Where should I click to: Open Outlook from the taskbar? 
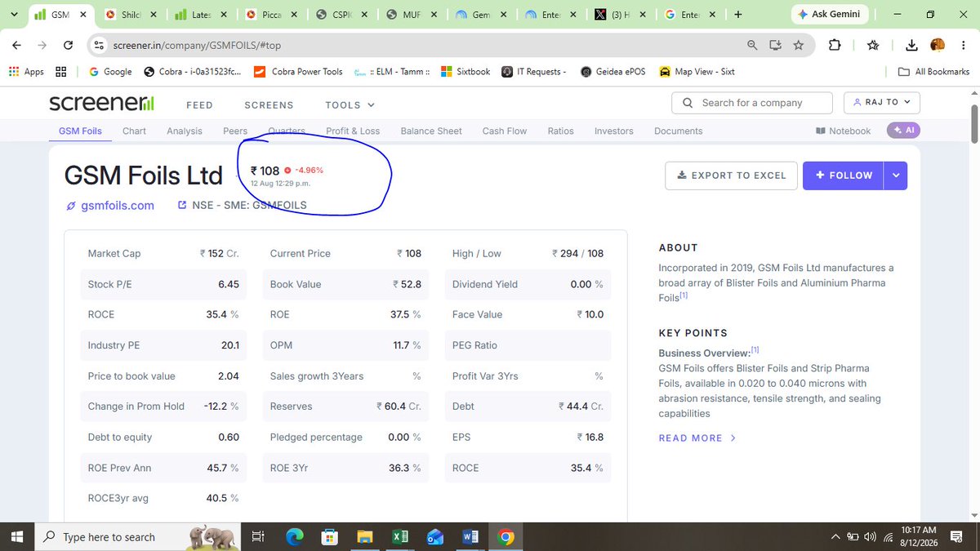coord(435,537)
